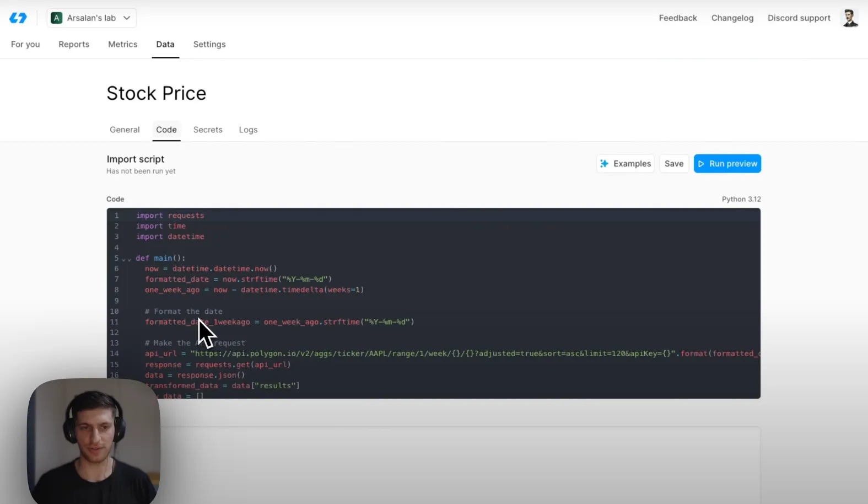Click the workspace selector chevron arrow
The height and width of the screenshot is (504, 868).
coord(127,18)
